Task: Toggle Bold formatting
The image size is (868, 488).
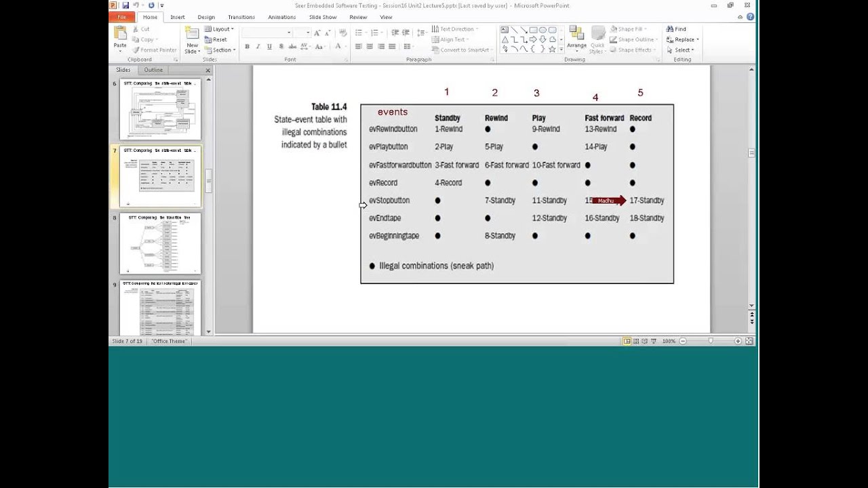Action: tap(247, 47)
